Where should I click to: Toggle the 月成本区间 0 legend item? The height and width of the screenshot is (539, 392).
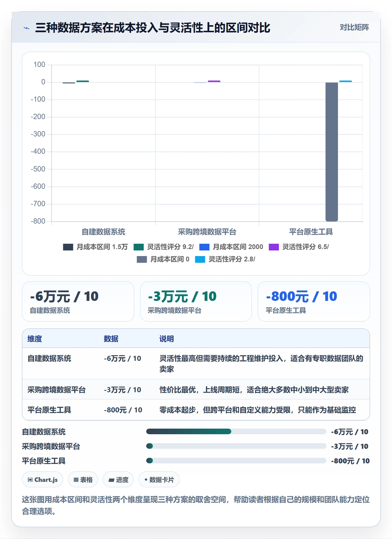(x=163, y=259)
